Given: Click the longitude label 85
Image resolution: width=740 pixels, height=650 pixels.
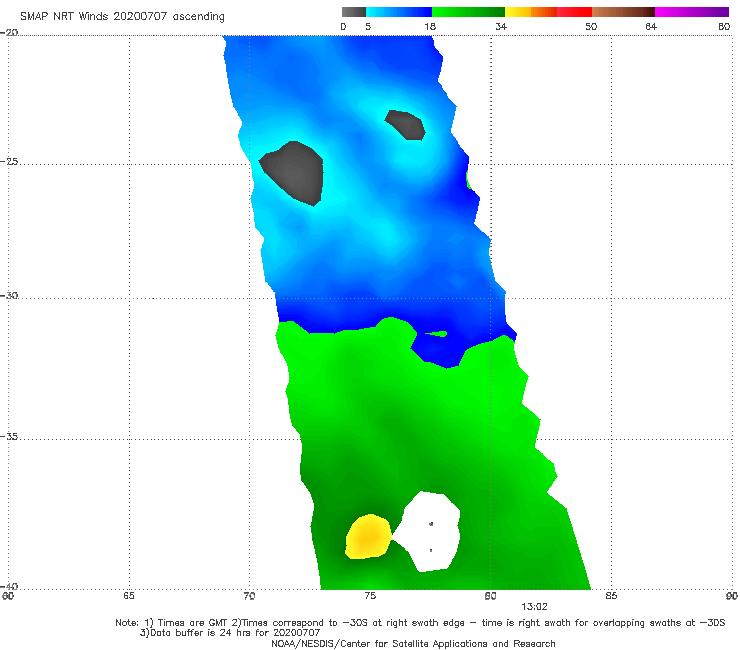Looking at the screenshot, I should pyautogui.click(x=611, y=596).
